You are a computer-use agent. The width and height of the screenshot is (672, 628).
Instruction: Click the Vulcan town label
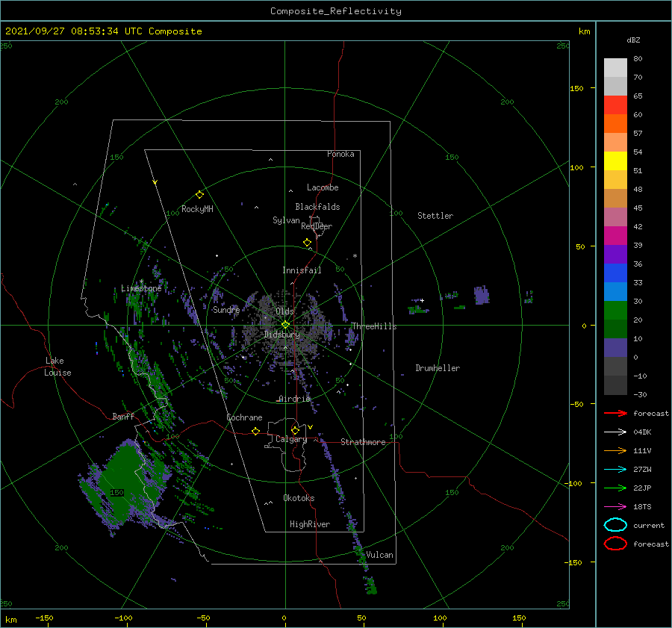tap(379, 555)
